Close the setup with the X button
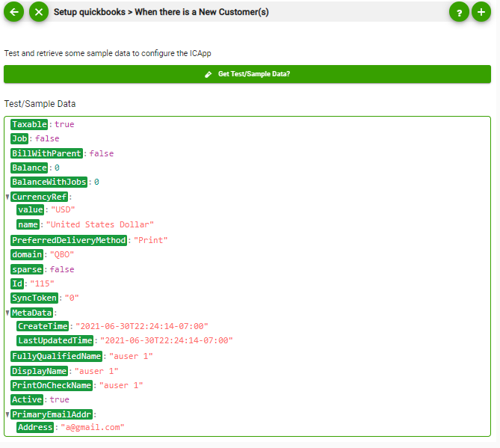Screen dimensions: 500x448 [x=39, y=12]
